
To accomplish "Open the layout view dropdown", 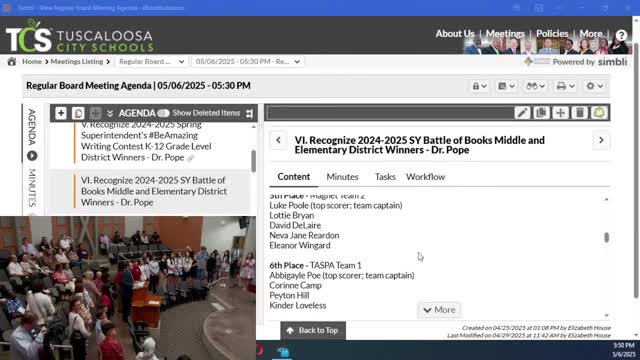I will pos(507,86).
